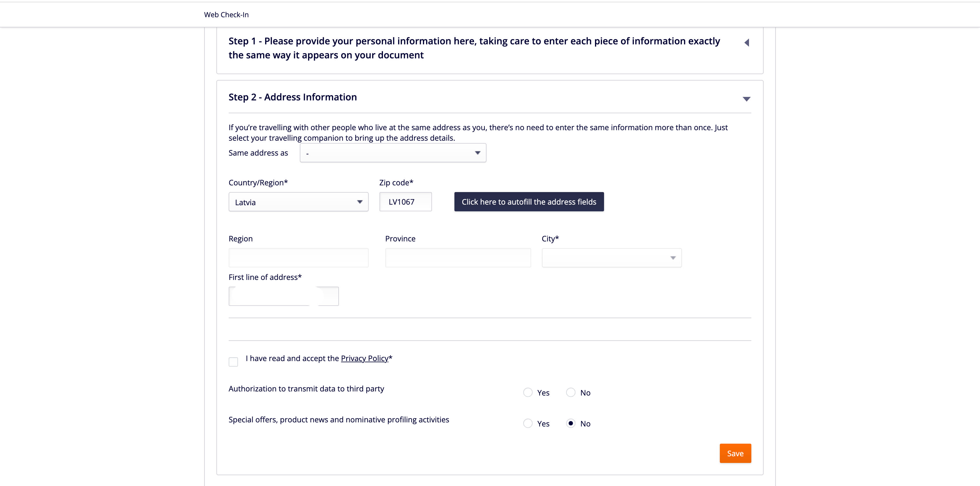Collapse Step 2 using the down arrow icon
Viewport: 980px width, 486px height.
tap(746, 99)
